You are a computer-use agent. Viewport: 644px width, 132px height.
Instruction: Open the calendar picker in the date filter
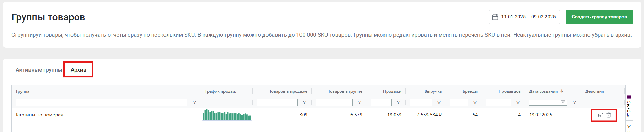point(563,102)
